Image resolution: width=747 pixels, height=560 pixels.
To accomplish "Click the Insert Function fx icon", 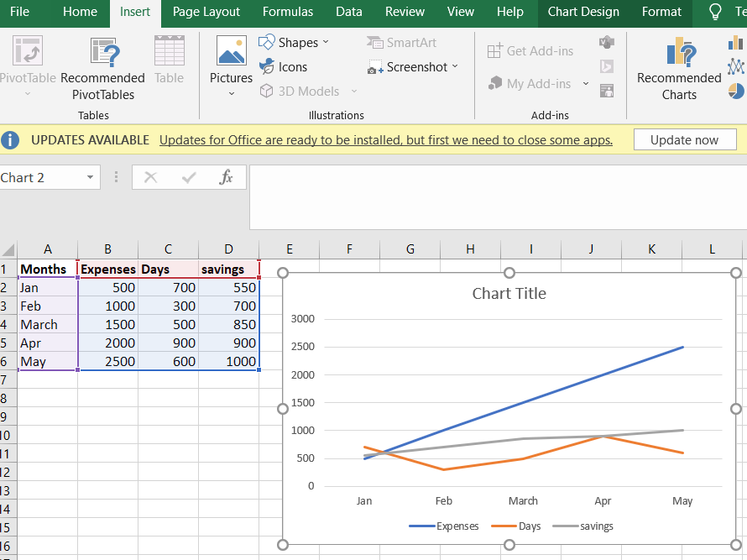I will [x=226, y=177].
